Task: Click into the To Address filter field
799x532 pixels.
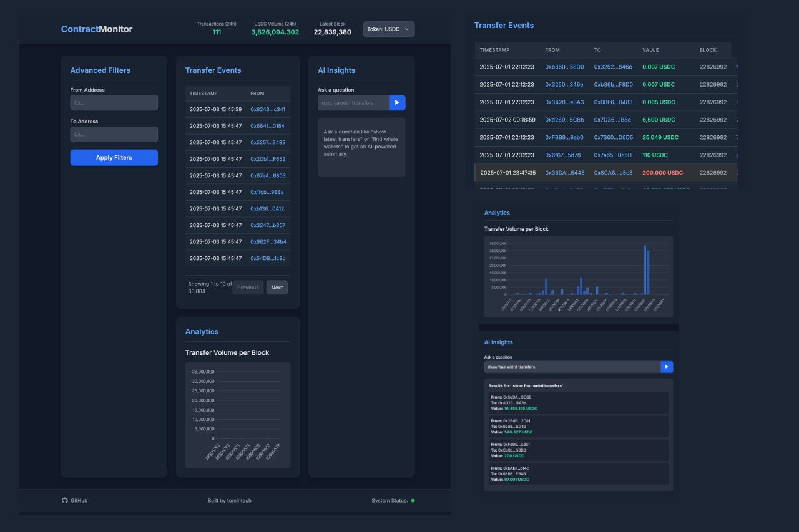Action: 114,134
